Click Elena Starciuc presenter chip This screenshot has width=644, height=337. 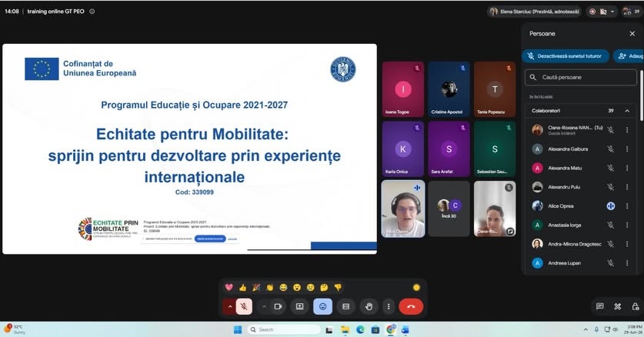pyautogui.click(x=535, y=12)
